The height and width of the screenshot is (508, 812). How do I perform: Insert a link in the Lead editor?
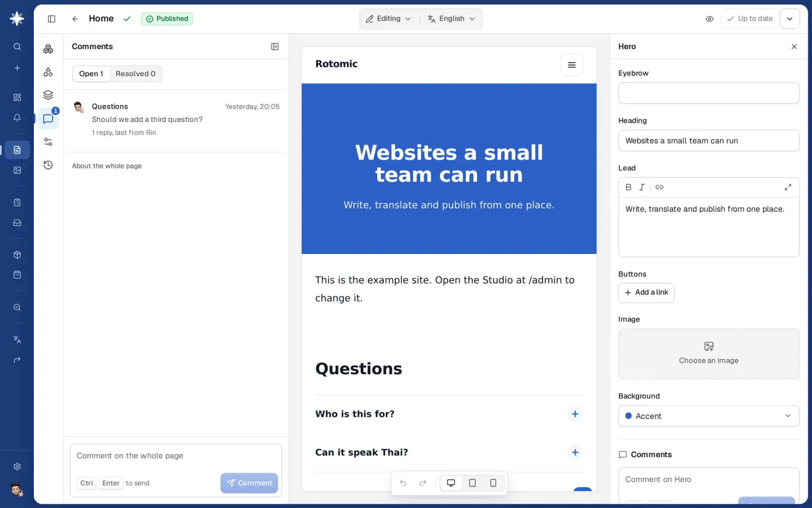click(x=659, y=187)
